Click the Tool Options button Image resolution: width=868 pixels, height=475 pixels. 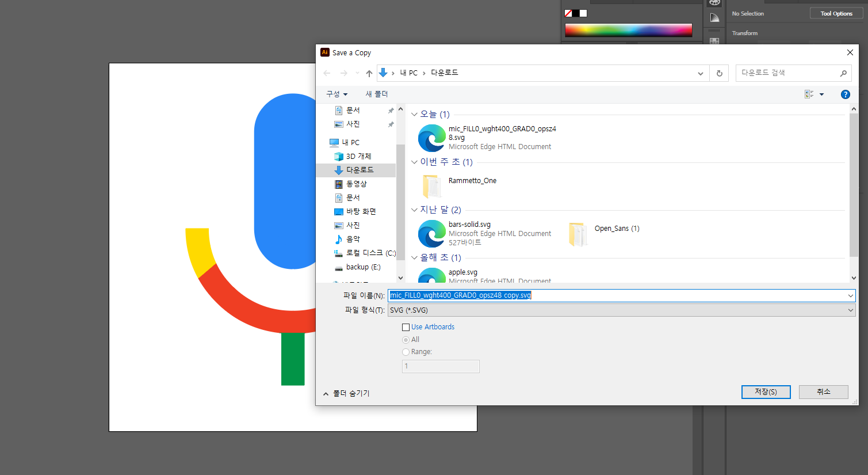[836, 13]
